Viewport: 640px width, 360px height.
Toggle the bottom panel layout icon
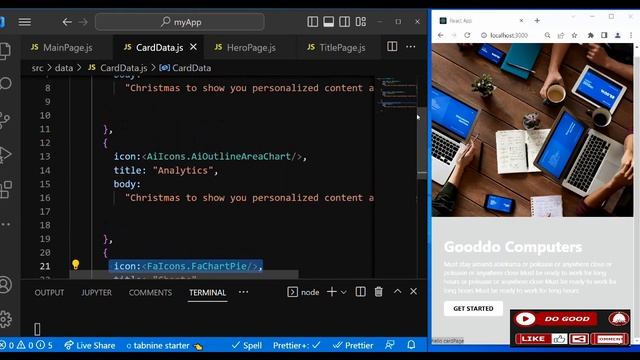[x=329, y=22]
